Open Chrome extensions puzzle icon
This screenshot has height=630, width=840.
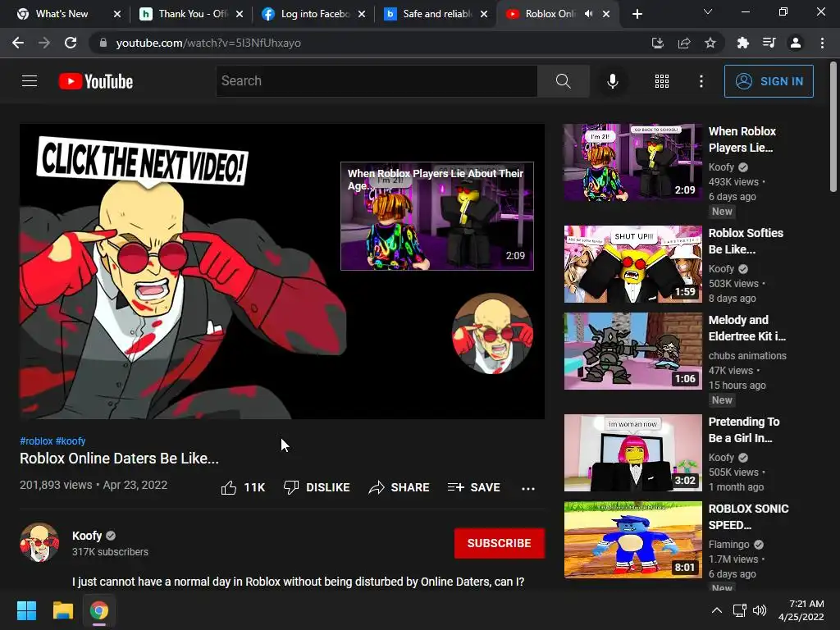point(742,43)
